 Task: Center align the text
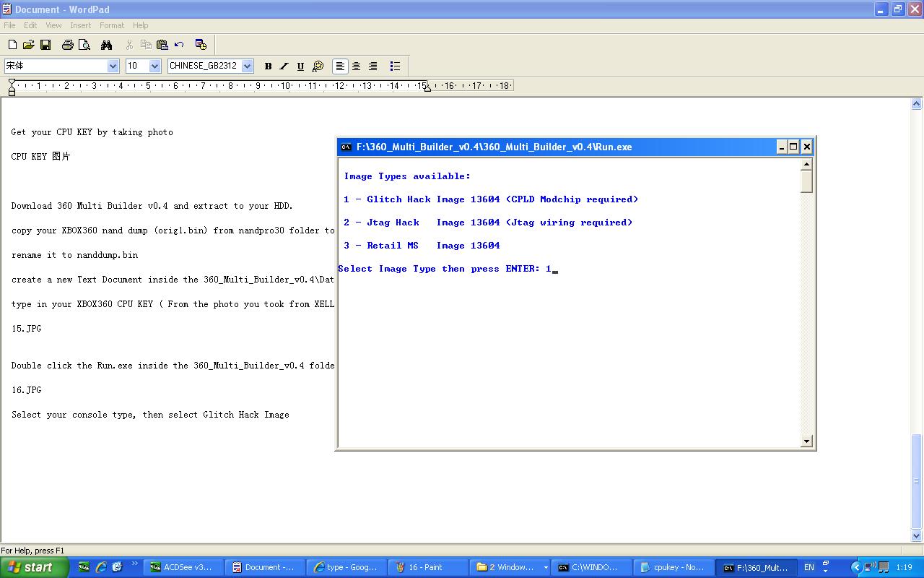(x=357, y=66)
